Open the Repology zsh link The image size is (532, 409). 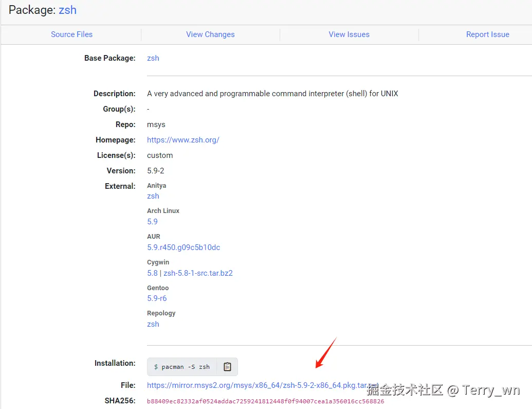click(x=153, y=324)
